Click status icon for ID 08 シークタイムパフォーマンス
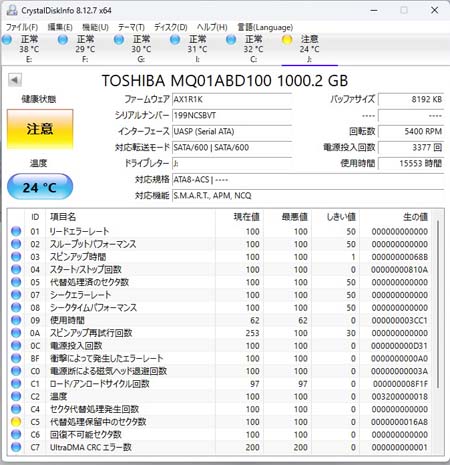This screenshot has height=465, width=450. click(16, 307)
